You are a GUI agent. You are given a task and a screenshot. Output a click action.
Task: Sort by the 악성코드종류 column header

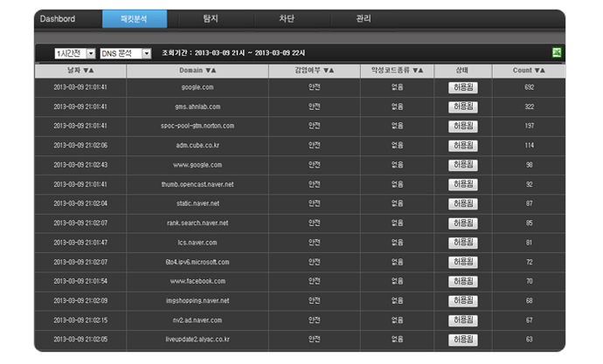[398, 71]
